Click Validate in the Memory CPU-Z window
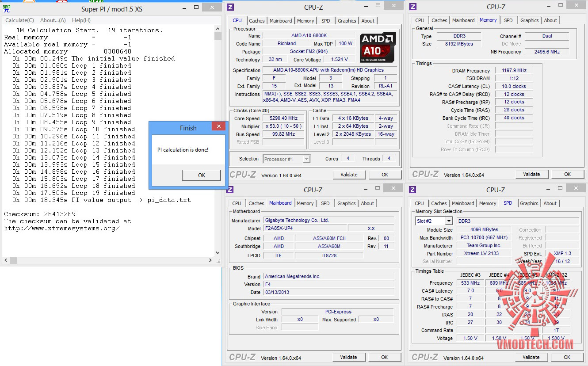This screenshot has width=588, height=366. [x=531, y=174]
